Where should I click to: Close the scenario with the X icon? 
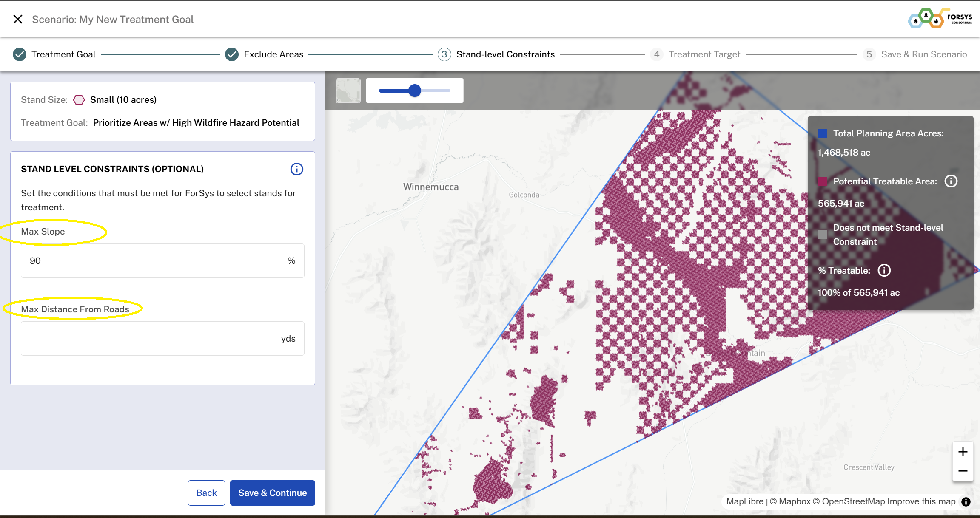point(18,19)
